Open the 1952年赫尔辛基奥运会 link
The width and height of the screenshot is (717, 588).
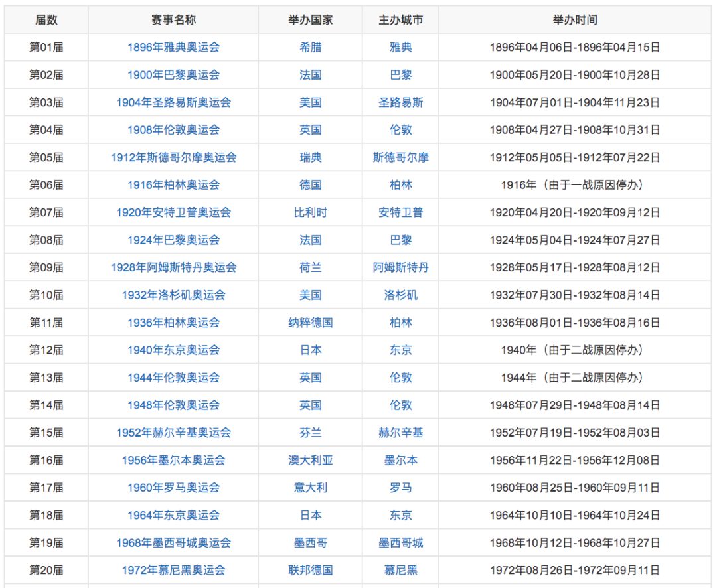(173, 433)
